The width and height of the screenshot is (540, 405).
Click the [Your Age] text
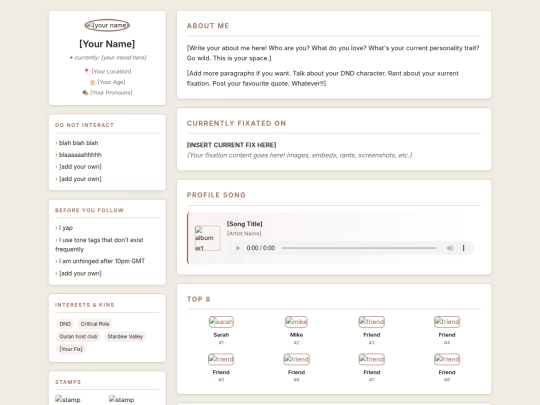[x=111, y=82]
